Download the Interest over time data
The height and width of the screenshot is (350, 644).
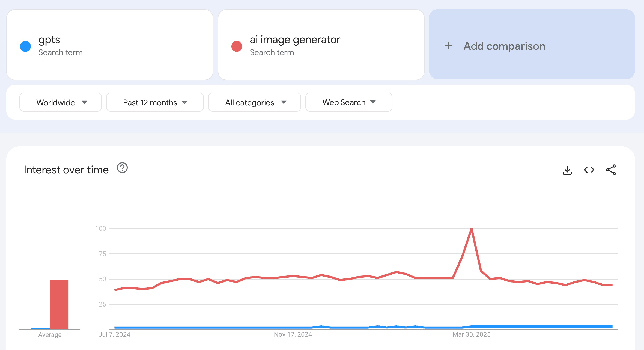coord(567,170)
